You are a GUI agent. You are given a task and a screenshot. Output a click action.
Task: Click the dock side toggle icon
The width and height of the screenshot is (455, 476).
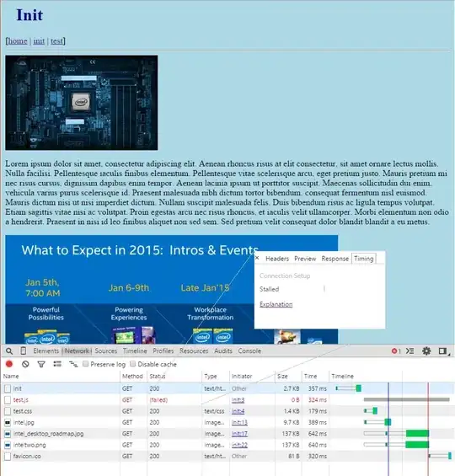444,351
